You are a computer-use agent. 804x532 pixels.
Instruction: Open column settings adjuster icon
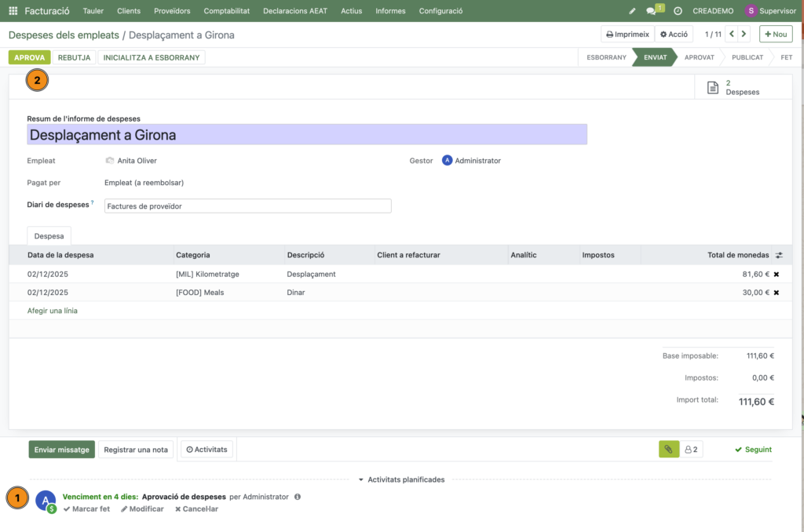[x=779, y=255]
